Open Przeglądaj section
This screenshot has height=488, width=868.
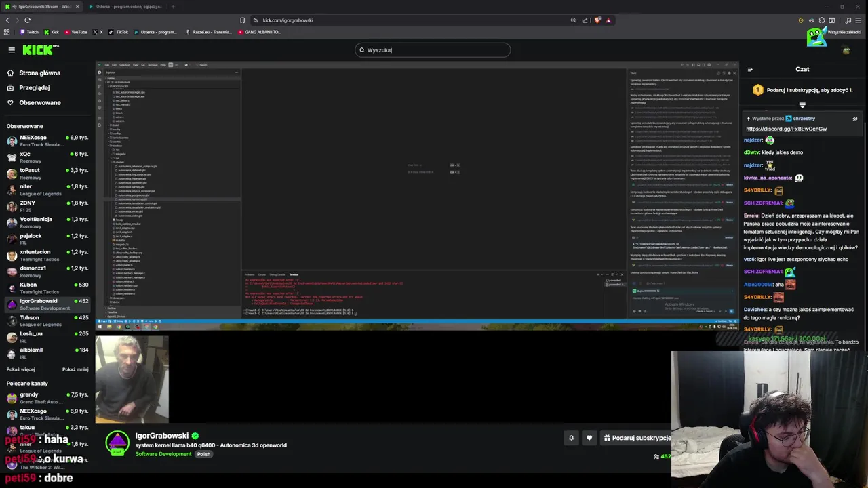[x=28, y=87]
